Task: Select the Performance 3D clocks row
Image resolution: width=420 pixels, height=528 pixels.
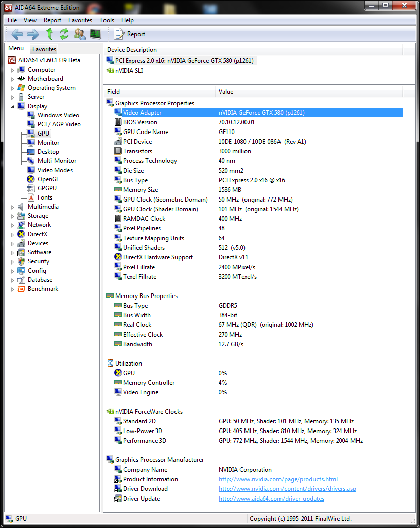Action: pos(258,441)
